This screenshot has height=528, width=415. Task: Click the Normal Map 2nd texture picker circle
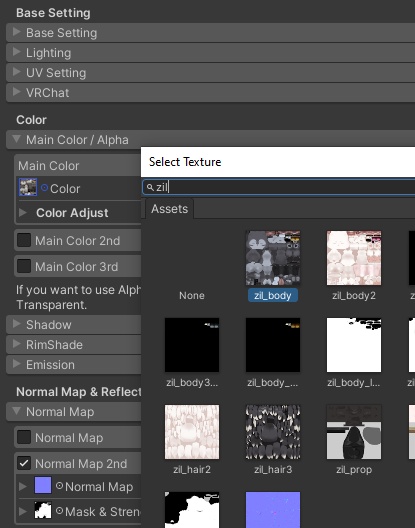59,486
